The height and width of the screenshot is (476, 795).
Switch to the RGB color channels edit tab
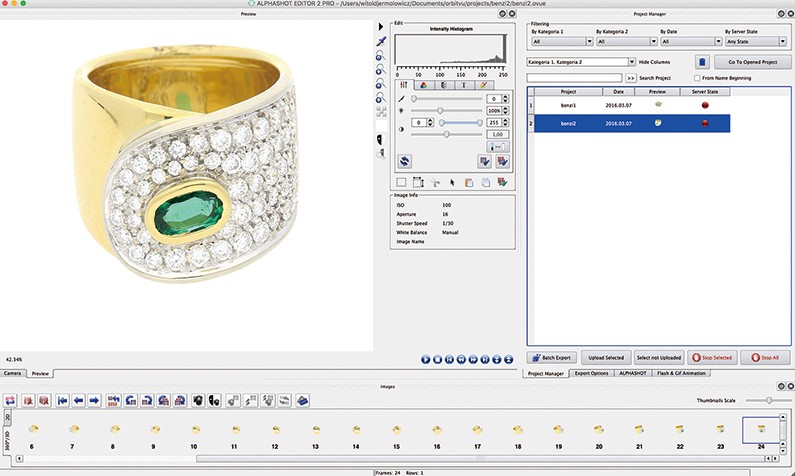tap(423, 85)
